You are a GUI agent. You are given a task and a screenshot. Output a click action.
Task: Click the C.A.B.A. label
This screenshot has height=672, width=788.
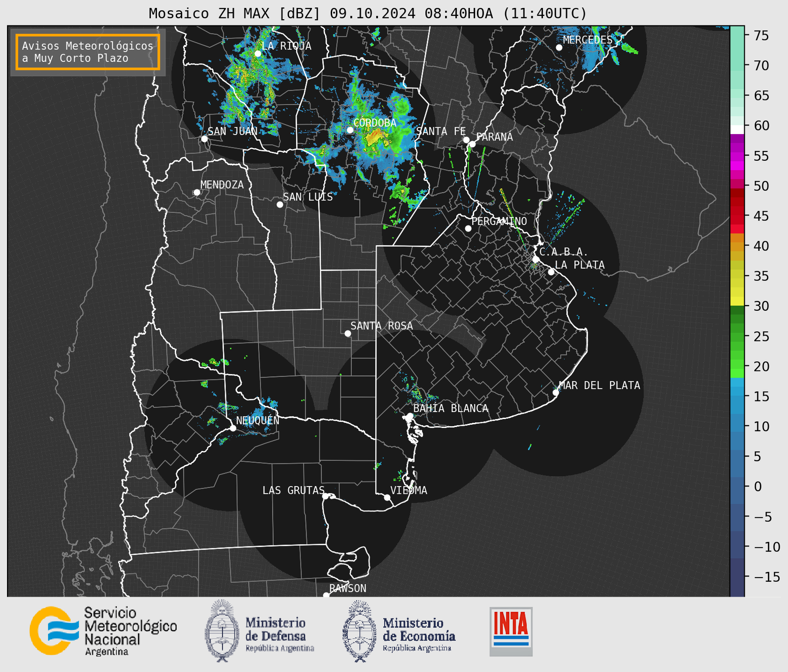[x=564, y=252]
